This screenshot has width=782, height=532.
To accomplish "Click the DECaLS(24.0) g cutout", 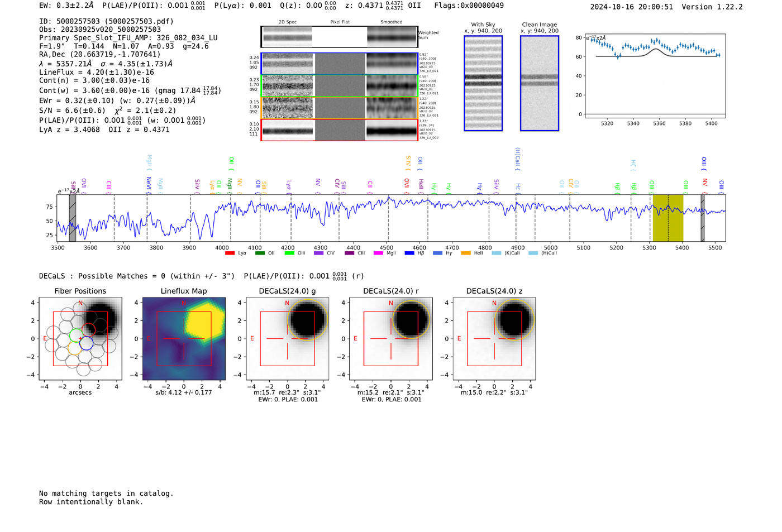I will tap(288, 339).
